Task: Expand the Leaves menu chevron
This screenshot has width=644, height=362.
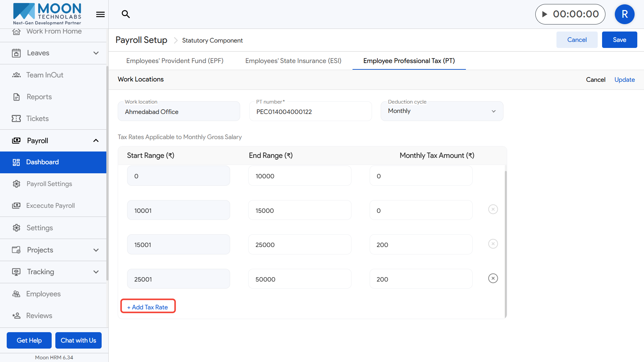Action: (x=96, y=53)
